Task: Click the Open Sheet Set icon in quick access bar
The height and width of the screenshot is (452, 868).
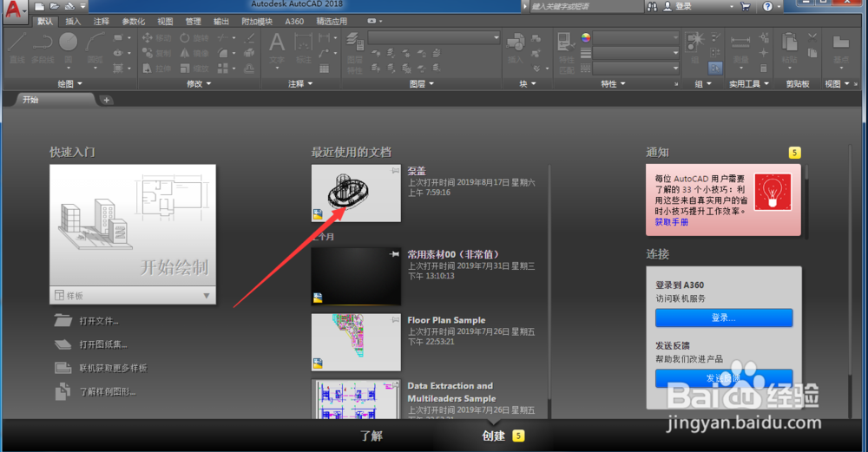Action: [69, 7]
